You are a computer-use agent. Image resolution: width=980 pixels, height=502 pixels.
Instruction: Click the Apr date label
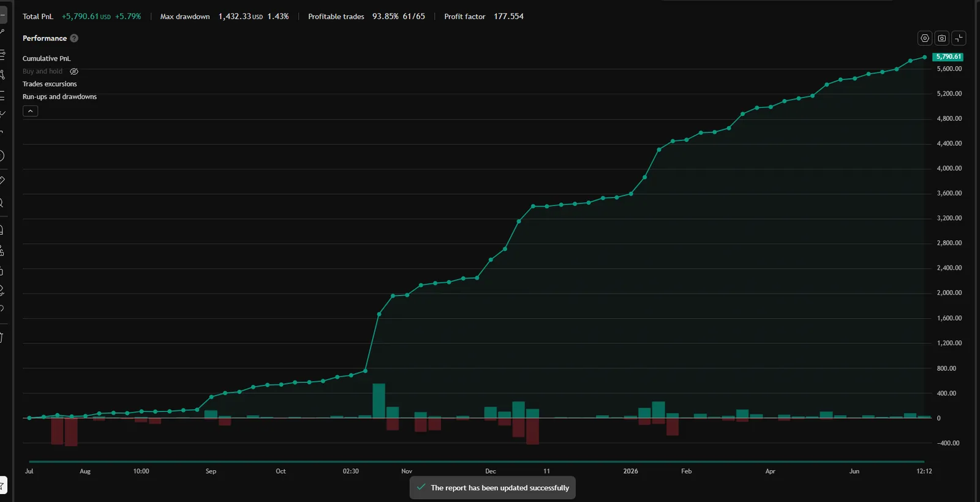[x=771, y=471]
